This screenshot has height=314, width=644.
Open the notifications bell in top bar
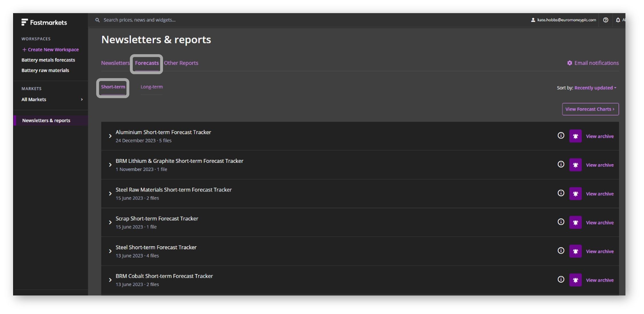click(618, 20)
